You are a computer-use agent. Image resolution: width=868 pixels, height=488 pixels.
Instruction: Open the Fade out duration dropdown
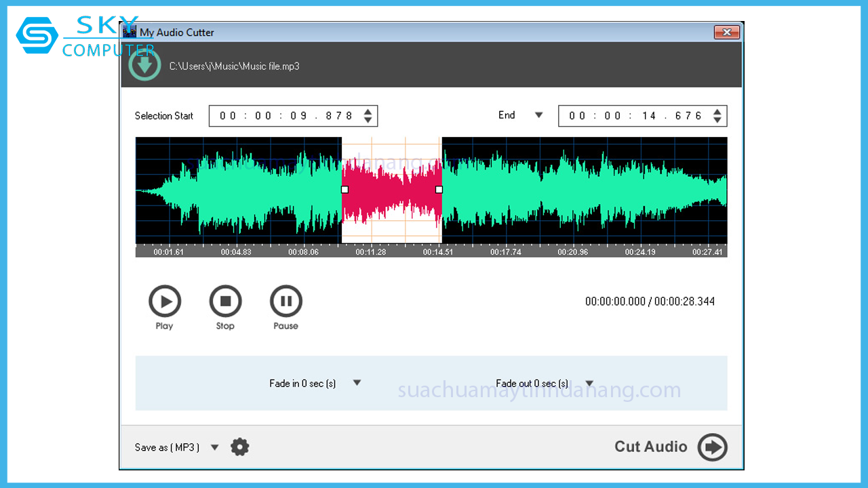(589, 384)
